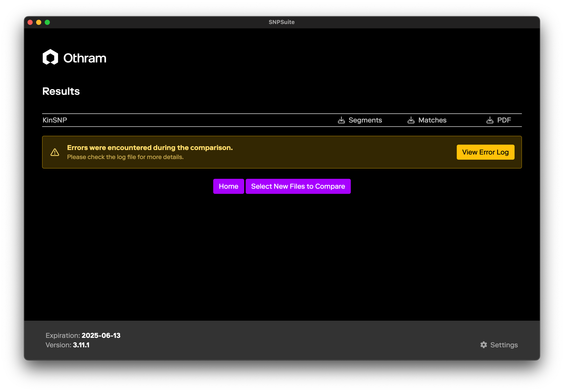Viewport: 564px width, 392px height.
Task: Click the PDF download icon
Action: pyautogui.click(x=490, y=120)
